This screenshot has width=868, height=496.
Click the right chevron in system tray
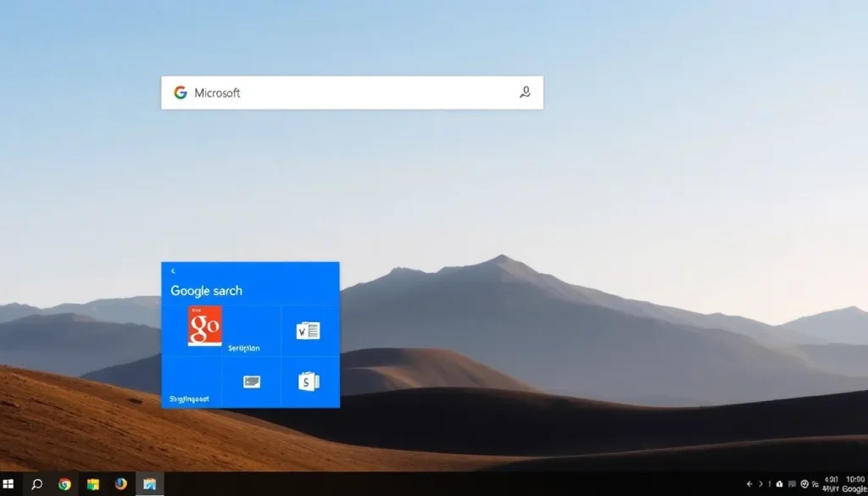tap(760, 484)
